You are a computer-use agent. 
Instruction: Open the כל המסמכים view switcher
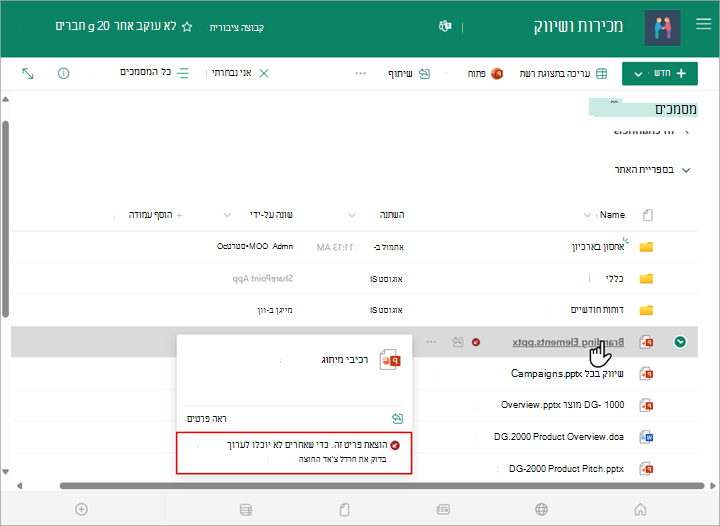154,73
